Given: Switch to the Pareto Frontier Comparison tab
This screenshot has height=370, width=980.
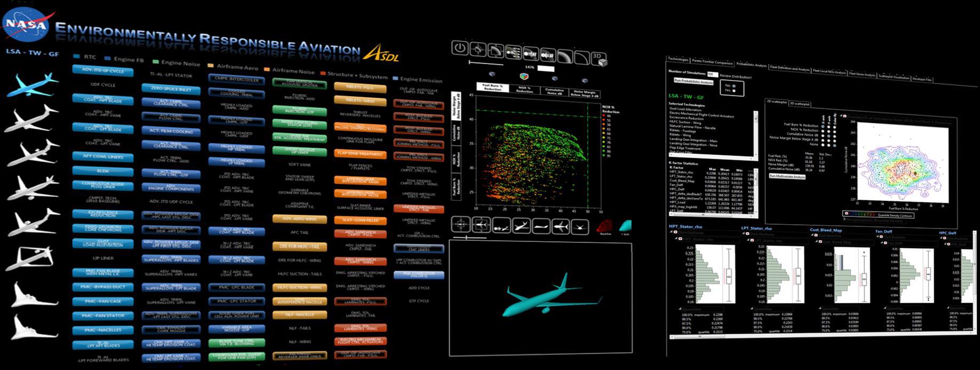Looking at the screenshot, I should (x=712, y=62).
